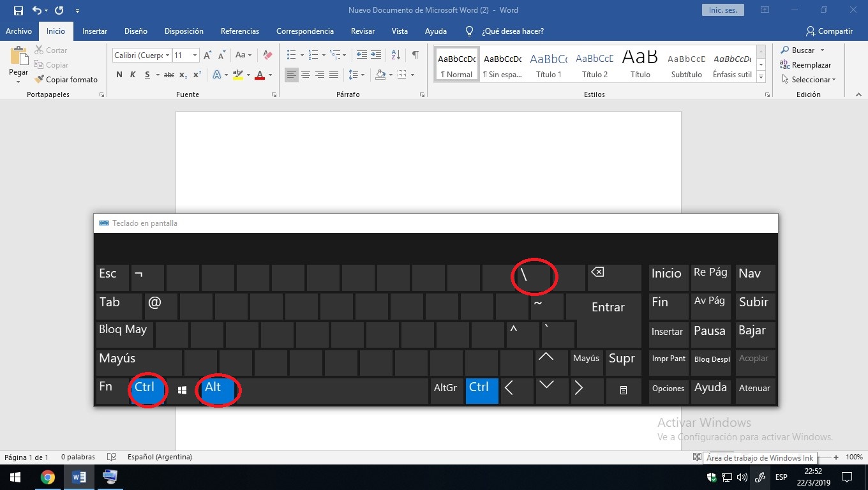
Task: Expand the bullets list dropdown arrow
Action: pyautogui.click(x=303, y=56)
